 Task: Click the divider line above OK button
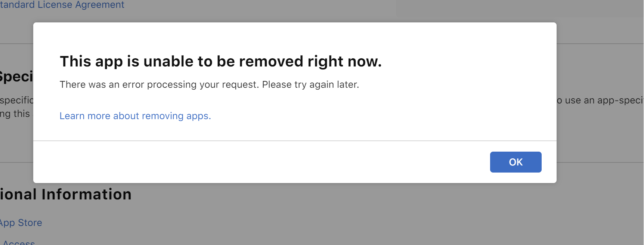(x=261, y=141)
